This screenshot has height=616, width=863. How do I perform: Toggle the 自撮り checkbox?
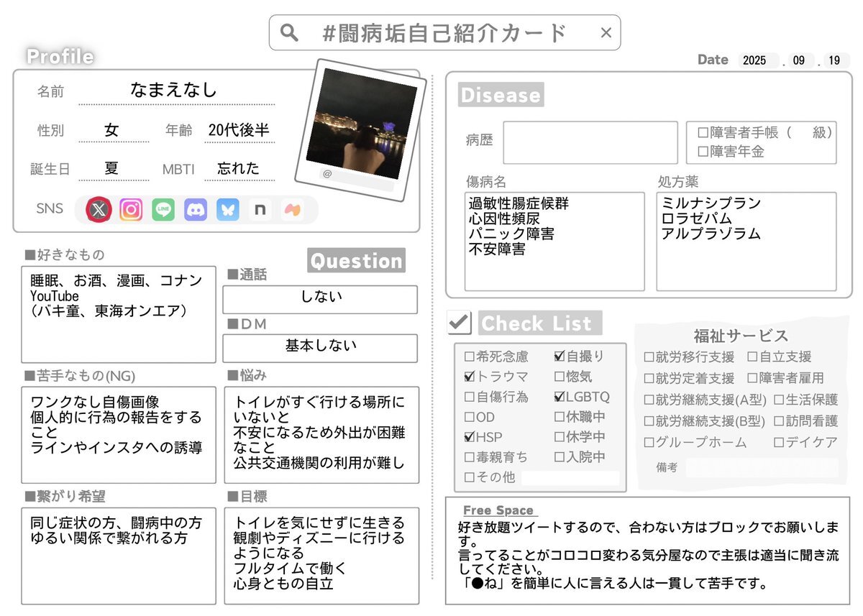click(560, 357)
